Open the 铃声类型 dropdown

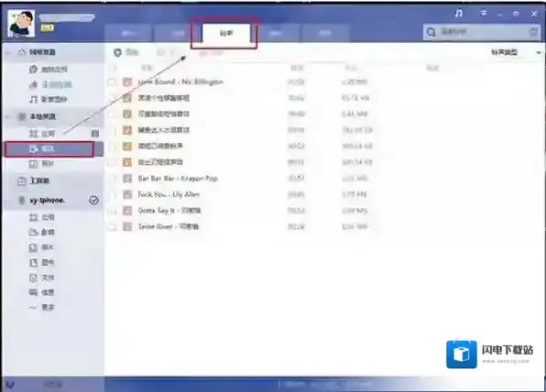[516, 52]
